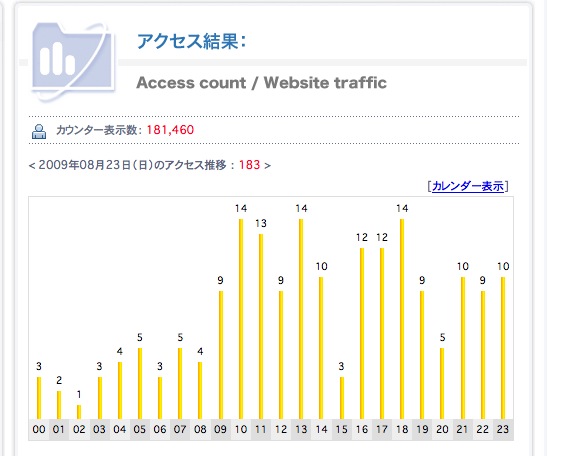Viewport: 562px width, 456px height.
Task: Click the yellow bar for hour 20
Action: [442, 384]
